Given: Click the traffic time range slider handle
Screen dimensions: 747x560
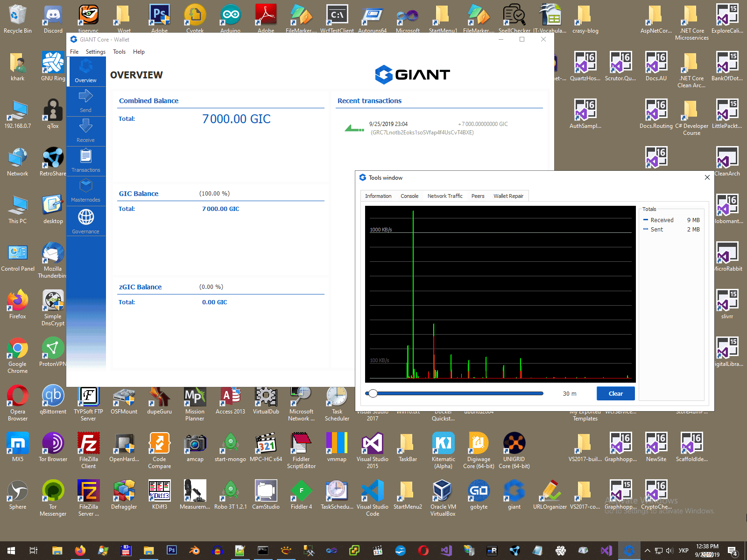Looking at the screenshot, I should pos(373,393).
